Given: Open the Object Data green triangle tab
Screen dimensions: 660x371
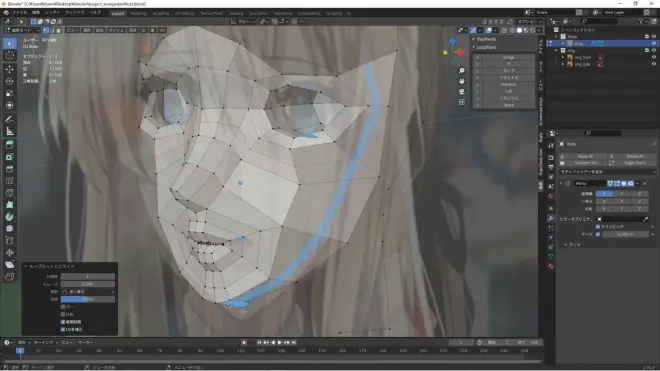Looking at the screenshot, I should [551, 256].
